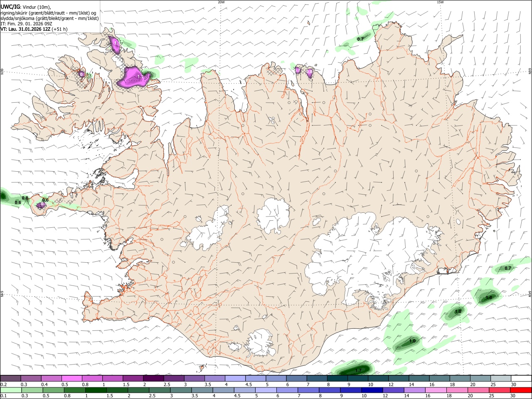
Task: Click upper legend swatch between 14 and 16
Action: pyautogui.click(x=419, y=378)
